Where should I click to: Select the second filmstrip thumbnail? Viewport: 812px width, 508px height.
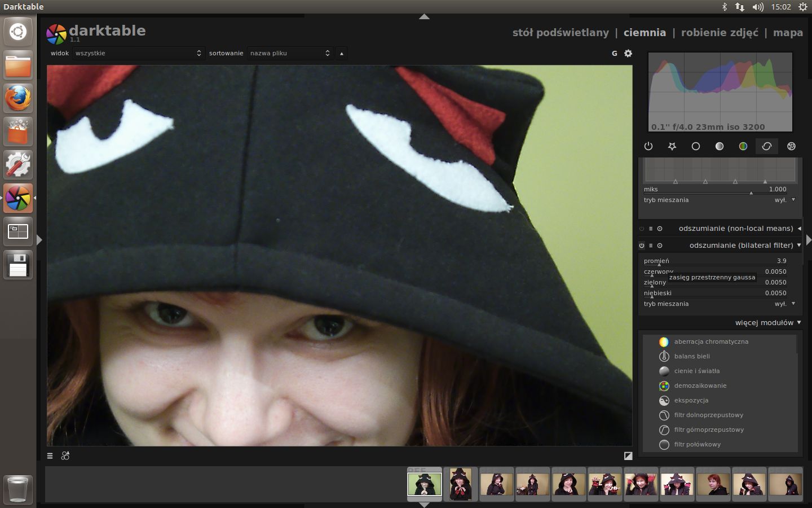(461, 484)
